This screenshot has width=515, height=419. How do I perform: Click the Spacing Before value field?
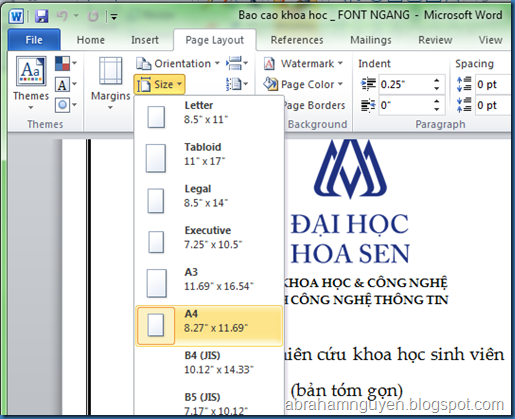[x=494, y=84]
